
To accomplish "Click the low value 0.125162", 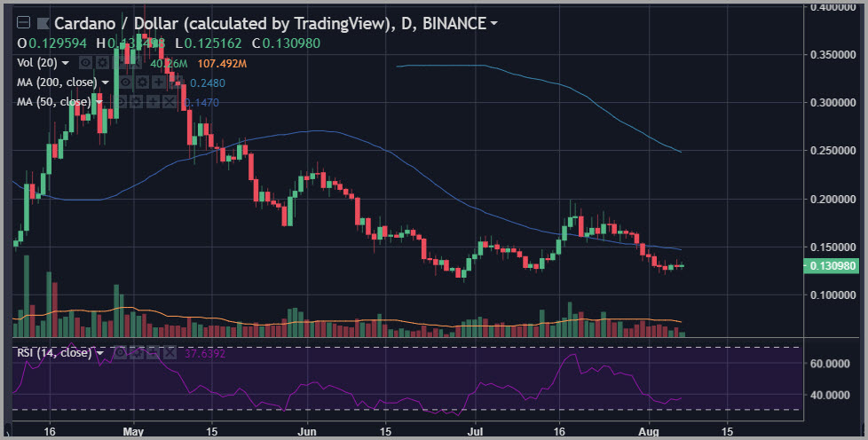I will click(213, 43).
